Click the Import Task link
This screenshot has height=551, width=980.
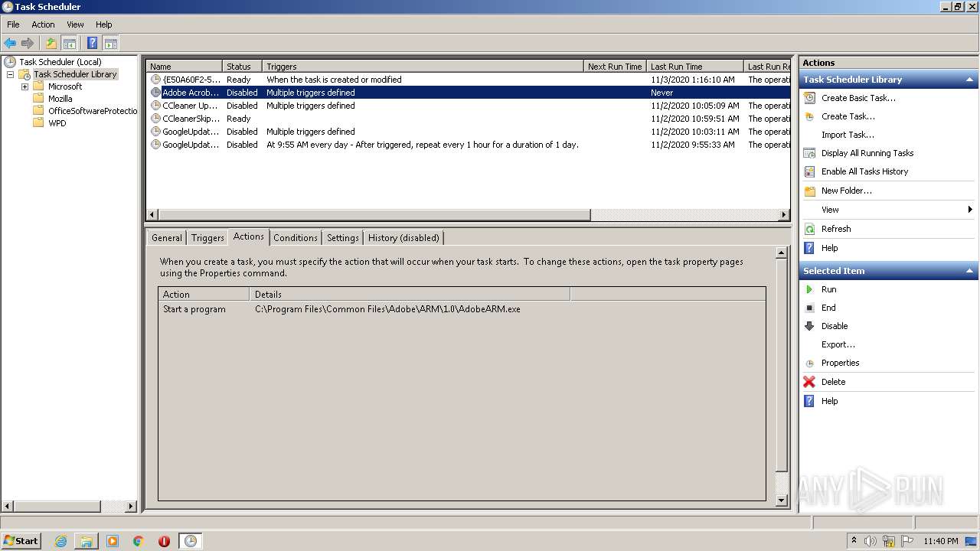click(x=848, y=135)
